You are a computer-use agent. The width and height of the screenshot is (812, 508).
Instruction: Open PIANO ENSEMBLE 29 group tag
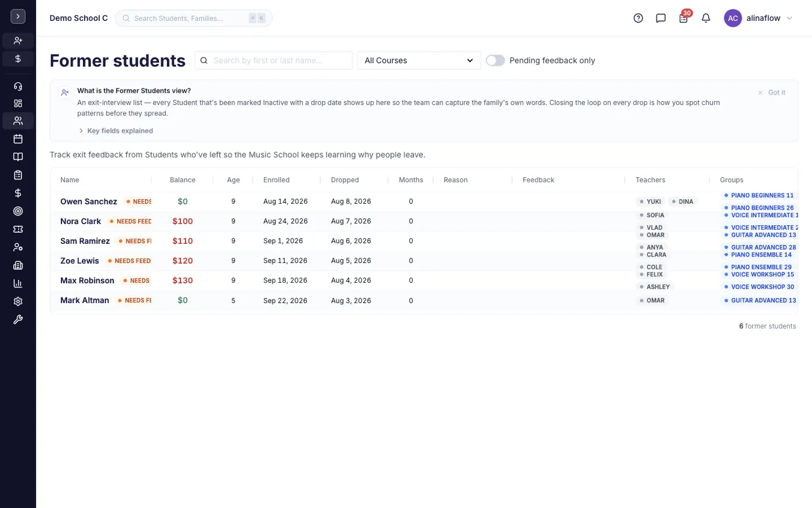758,267
